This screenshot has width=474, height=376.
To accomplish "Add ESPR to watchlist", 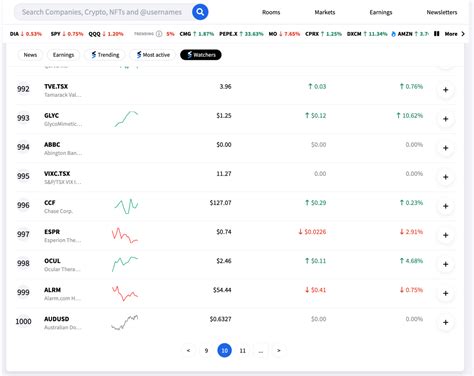I will 445,235.
